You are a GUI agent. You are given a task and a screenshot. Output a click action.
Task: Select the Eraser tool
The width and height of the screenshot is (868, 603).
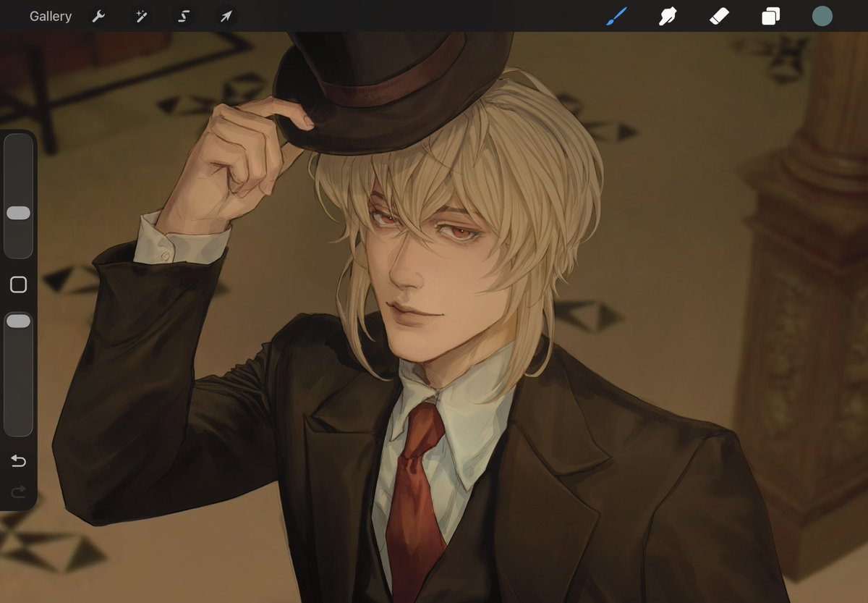(718, 15)
